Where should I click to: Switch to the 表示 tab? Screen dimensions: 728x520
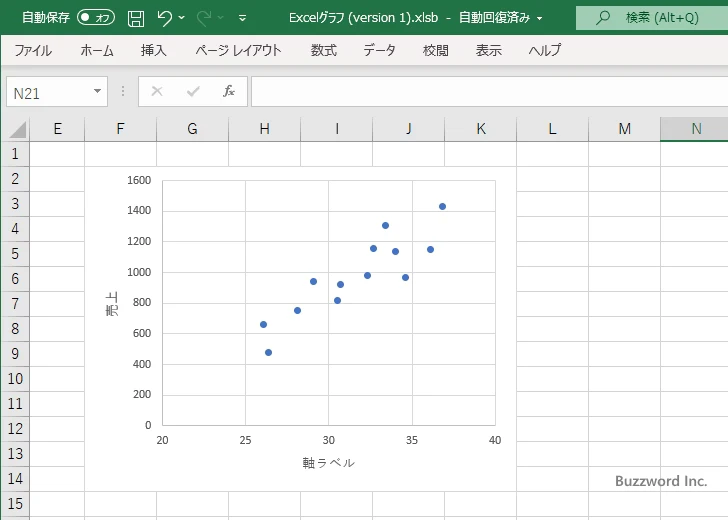click(x=488, y=50)
